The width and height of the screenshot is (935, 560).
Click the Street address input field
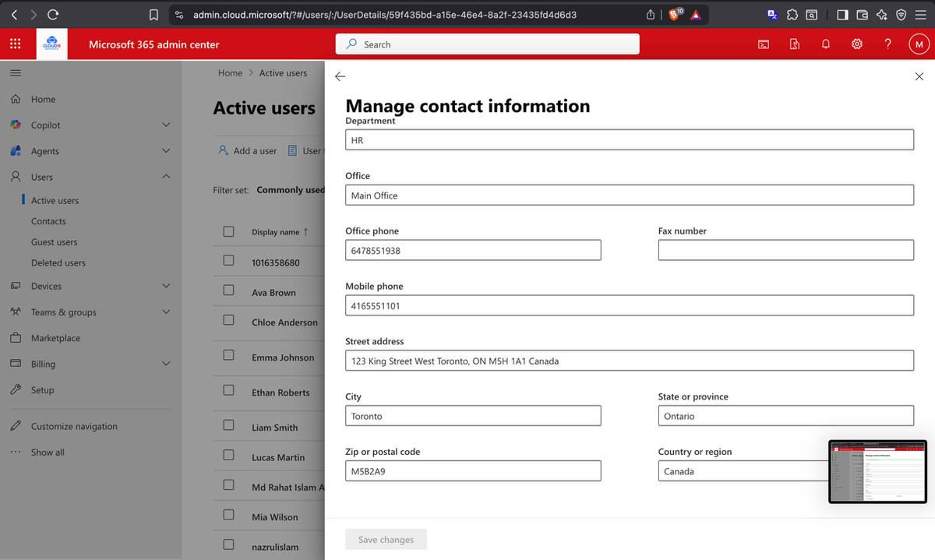pyautogui.click(x=630, y=361)
